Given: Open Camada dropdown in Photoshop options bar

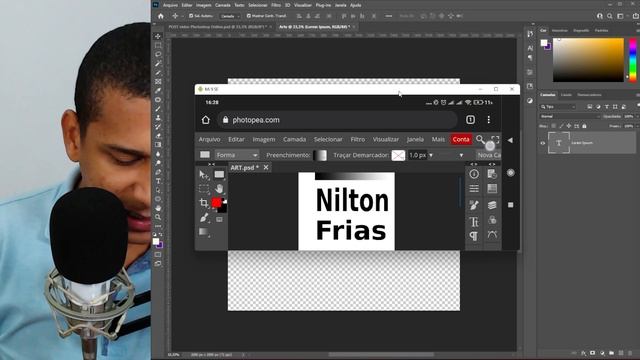Looking at the screenshot, I should pos(230,16).
